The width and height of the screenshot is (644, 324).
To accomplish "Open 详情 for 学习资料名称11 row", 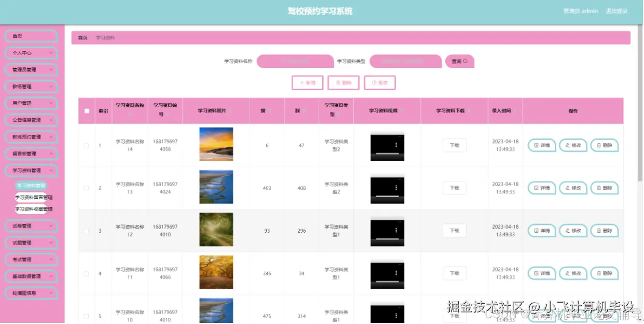I will 542,273.
